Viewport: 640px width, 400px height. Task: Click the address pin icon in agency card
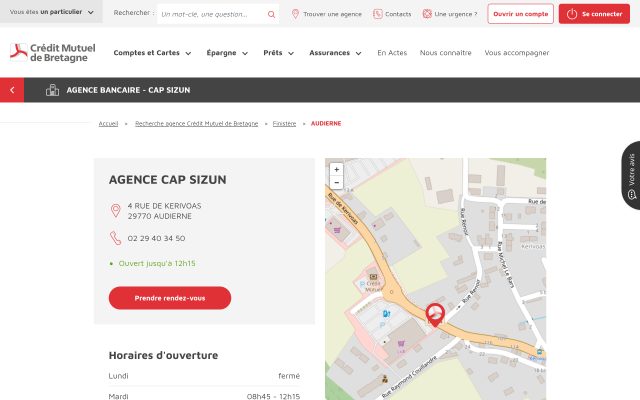(116, 211)
